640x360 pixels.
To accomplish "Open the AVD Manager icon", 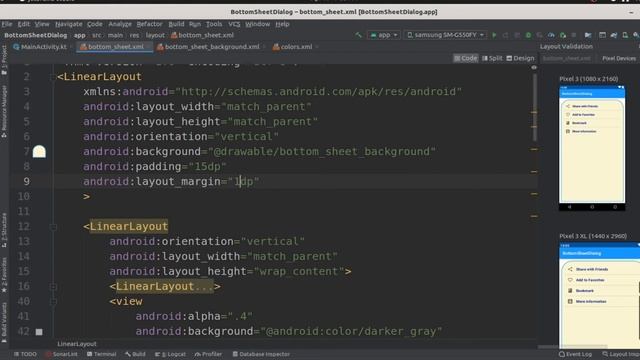I will tap(625, 35).
